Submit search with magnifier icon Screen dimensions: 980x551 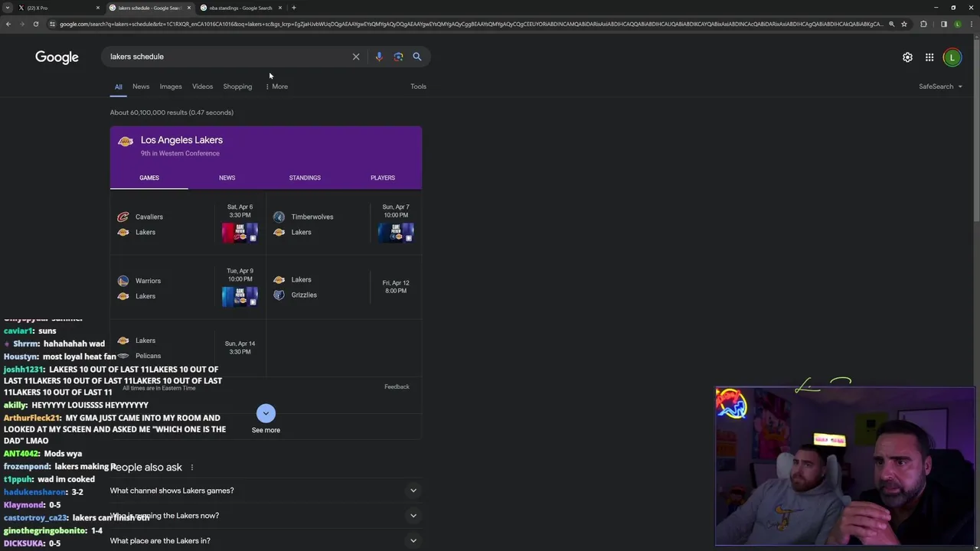click(x=417, y=57)
